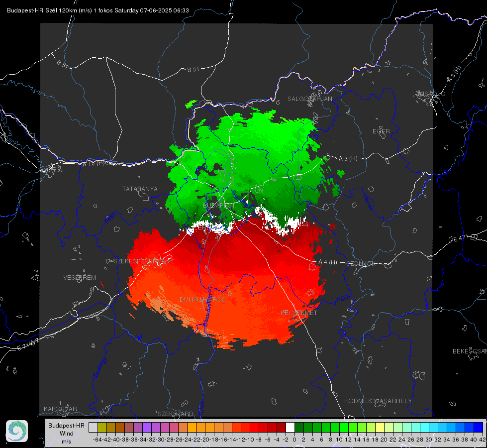
Task: Select the purple swatch above the -34 label
Action: click(x=147, y=428)
